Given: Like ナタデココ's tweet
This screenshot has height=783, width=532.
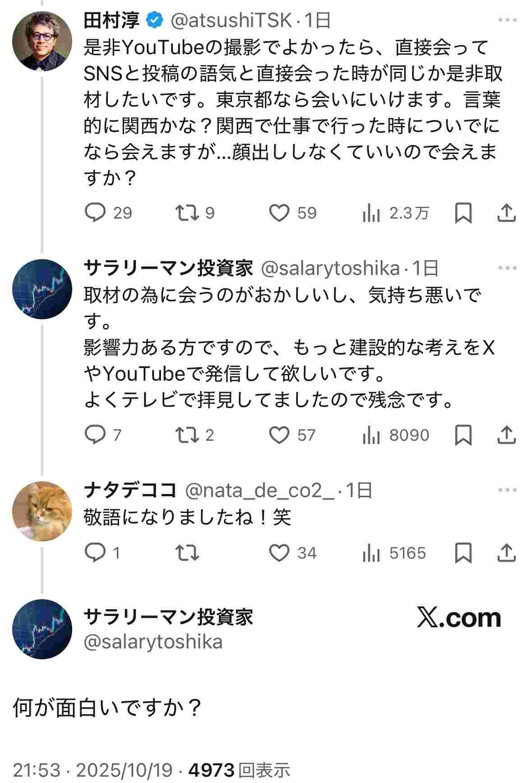Looking at the screenshot, I should pyautogui.click(x=279, y=553).
